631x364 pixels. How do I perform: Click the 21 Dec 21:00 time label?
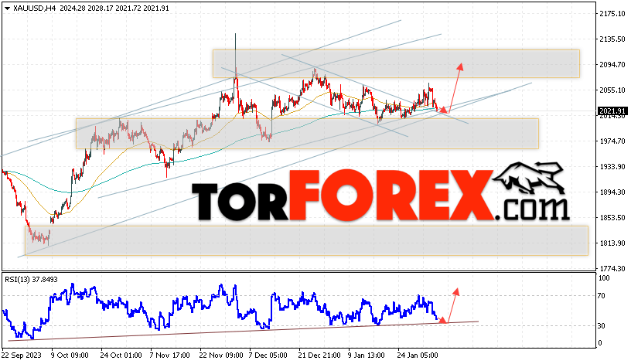(x=319, y=355)
